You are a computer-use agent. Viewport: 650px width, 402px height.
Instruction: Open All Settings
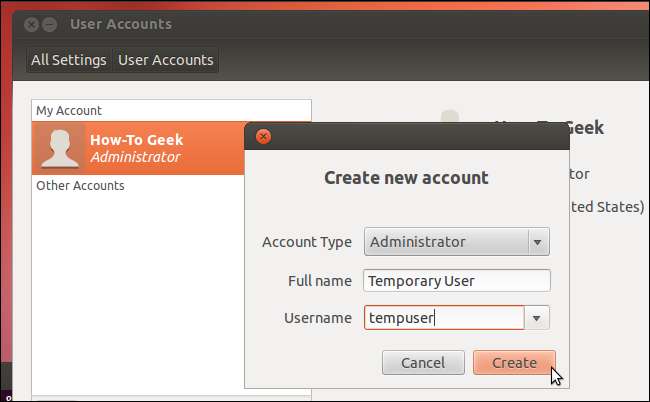click(x=68, y=60)
